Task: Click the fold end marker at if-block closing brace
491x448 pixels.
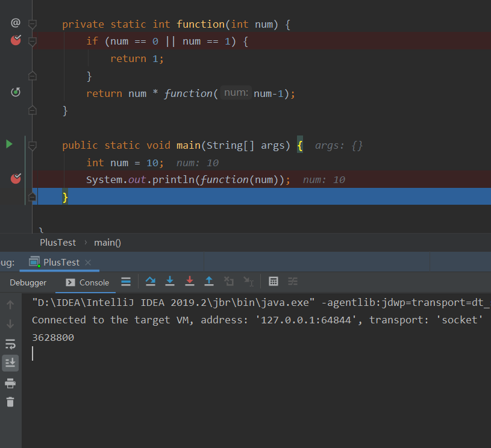Action: point(33,76)
